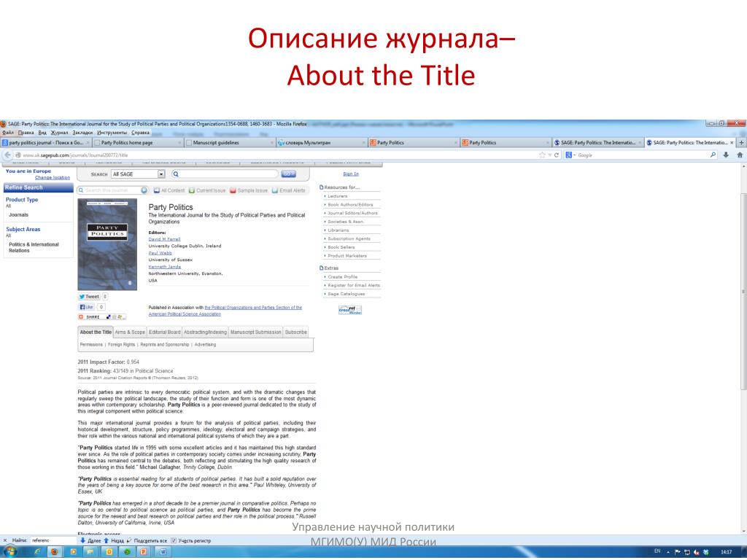This screenshot has width=747, height=560.
Task: Click the Change location link
Action: pos(53,178)
